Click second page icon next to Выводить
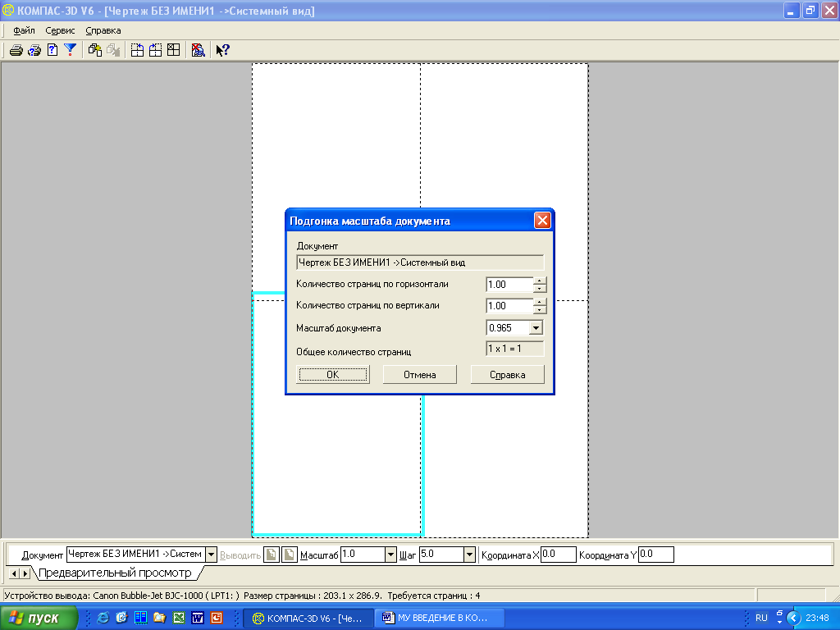 tap(290, 555)
